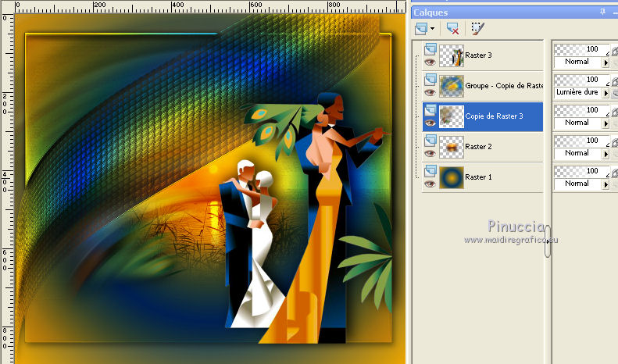618x364 pixels.
Task: Toggle the eye icon of Raster 2
Action: coord(430,153)
